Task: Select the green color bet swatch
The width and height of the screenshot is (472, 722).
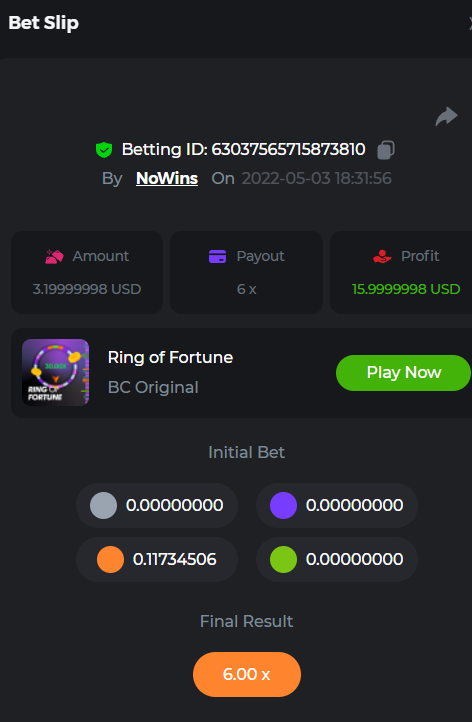Action: [283, 559]
